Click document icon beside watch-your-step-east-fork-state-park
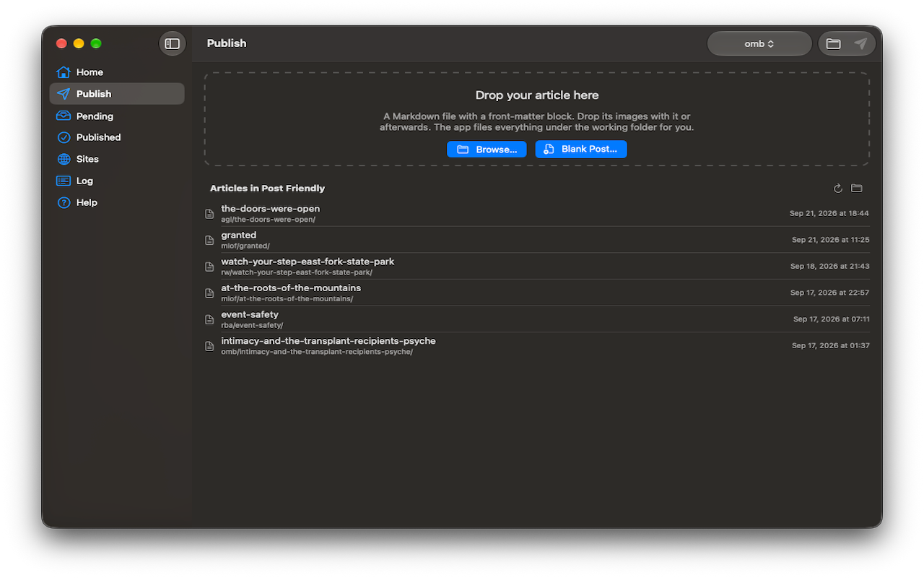Image resolution: width=924 pixels, height=578 pixels. tap(209, 267)
